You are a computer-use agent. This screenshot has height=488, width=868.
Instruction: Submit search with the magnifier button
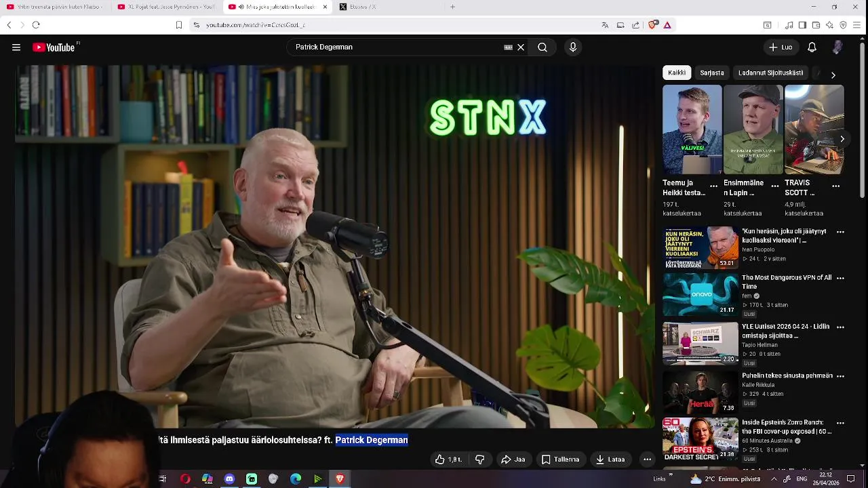click(542, 47)
